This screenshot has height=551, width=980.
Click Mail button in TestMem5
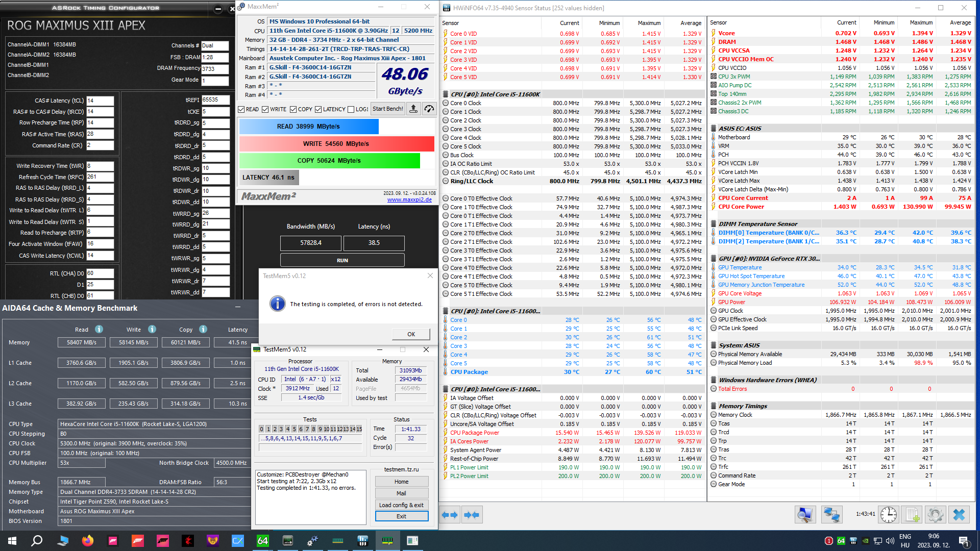402,493
